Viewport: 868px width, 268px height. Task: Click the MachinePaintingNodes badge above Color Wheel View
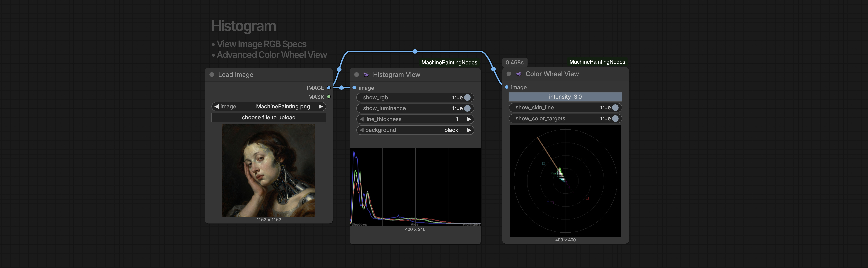point(597,62)
